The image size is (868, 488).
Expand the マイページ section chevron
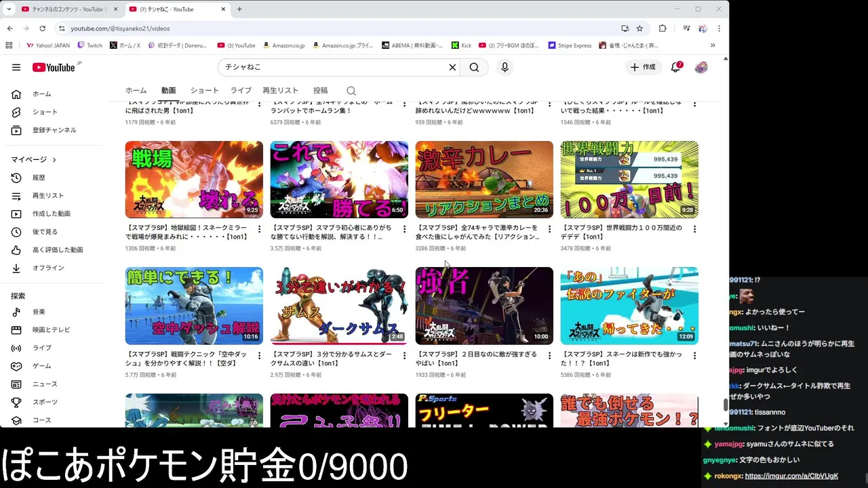[54, 160]
